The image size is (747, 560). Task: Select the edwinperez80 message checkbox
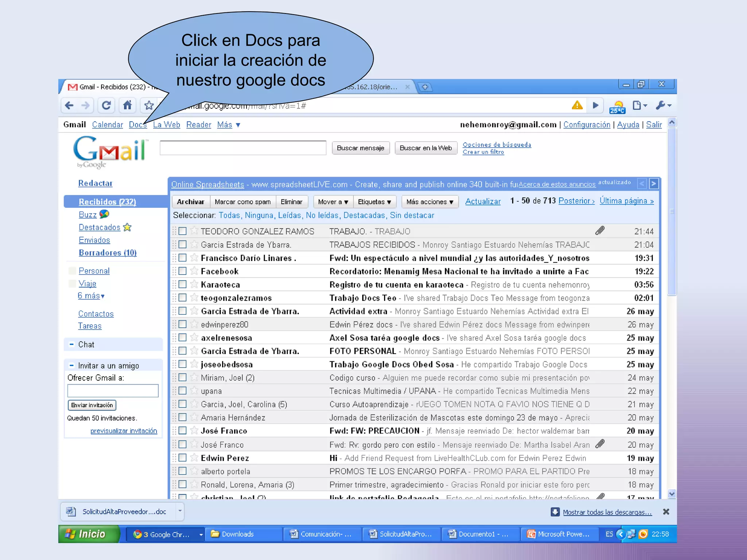183,324
